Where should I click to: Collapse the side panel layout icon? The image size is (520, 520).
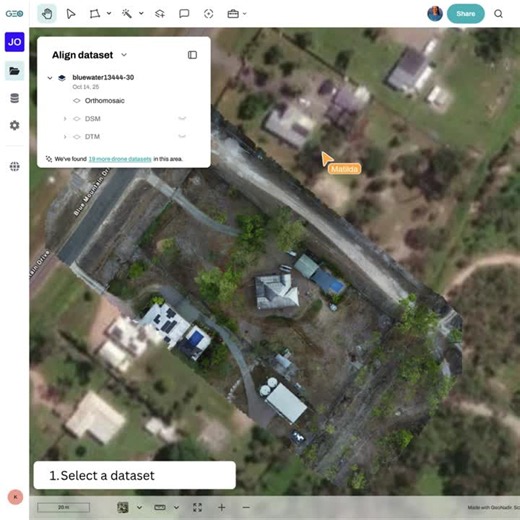(x=192, y=55)
